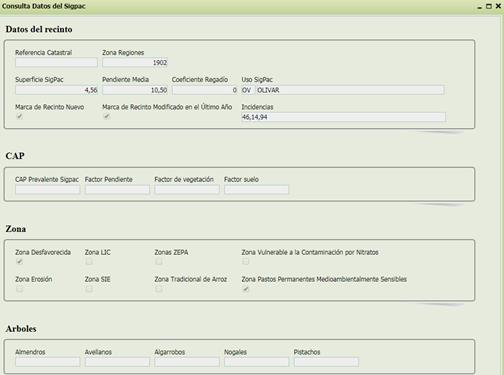Close the Consulta Datos del Sigpac window
Image resolution: width=504 pixels, height=375 pixels.
pyautogui.click(x=498, y=6)
